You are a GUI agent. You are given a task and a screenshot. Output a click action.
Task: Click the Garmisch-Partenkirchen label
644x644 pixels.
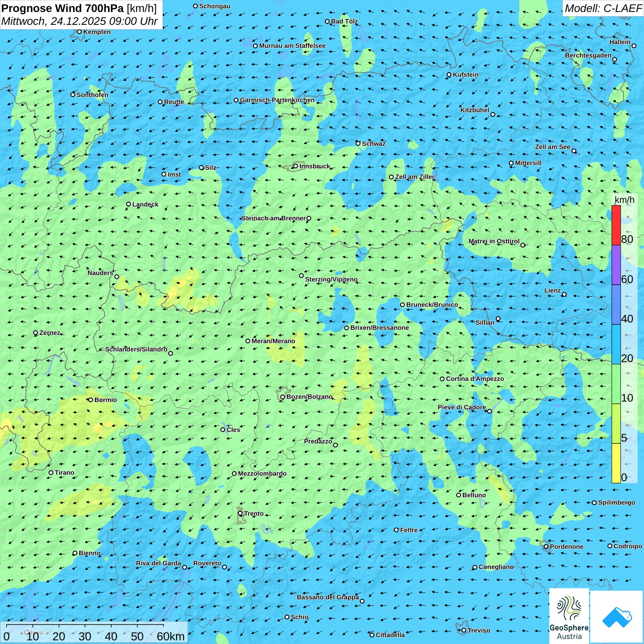coord(277,100)
